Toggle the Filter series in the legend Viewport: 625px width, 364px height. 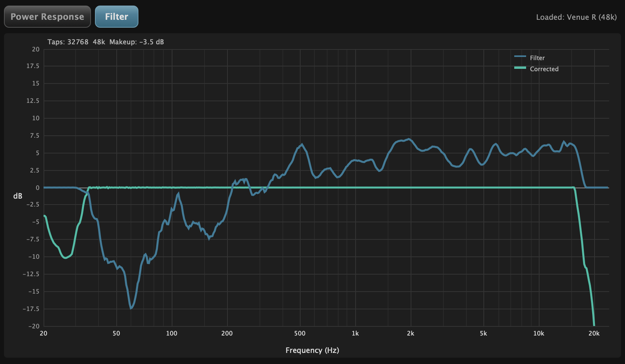tap(537, 58)
